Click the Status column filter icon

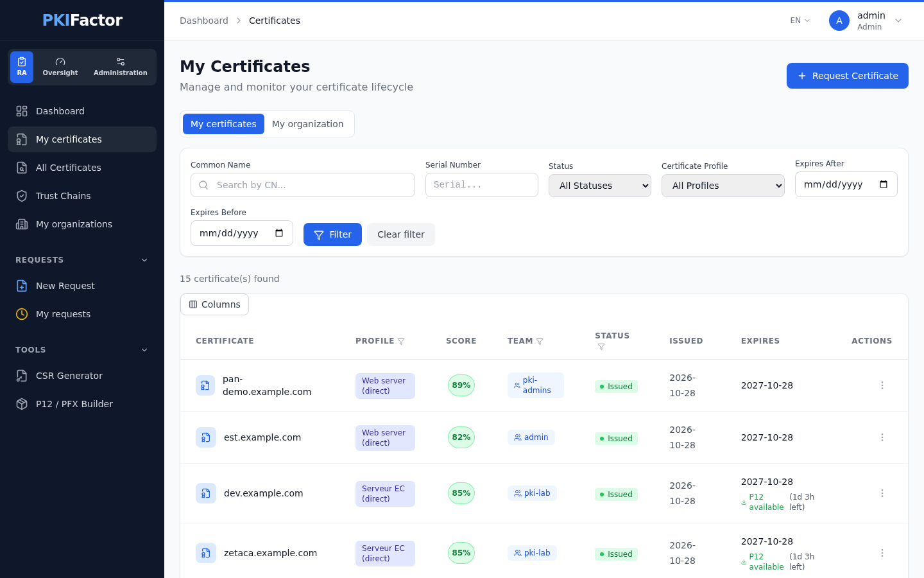pyautogui.click(x=601, y=347)
